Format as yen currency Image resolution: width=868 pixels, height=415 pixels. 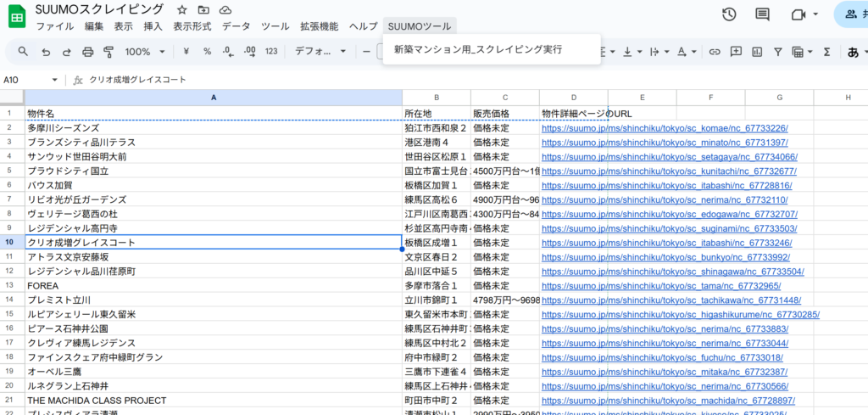tap(186, 52)
